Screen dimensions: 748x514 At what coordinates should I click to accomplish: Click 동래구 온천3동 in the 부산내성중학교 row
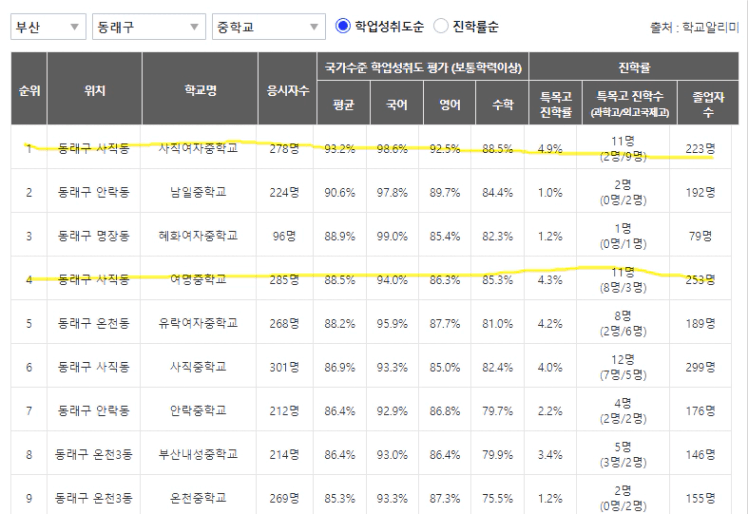coord(94,454)
